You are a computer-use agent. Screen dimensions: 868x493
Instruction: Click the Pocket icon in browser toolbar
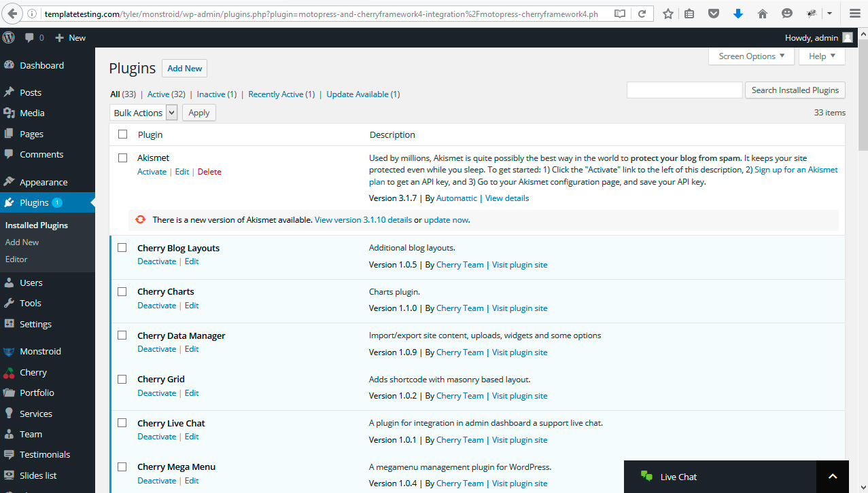[713, 14]
